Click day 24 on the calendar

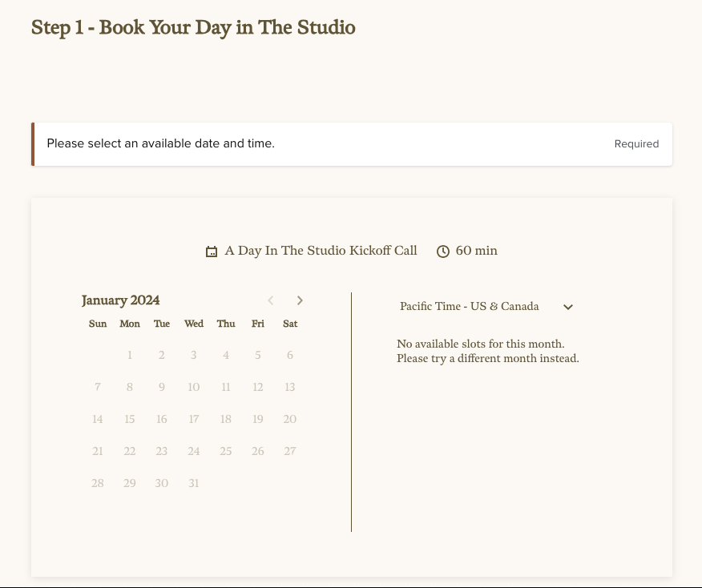tap(193, 451)
